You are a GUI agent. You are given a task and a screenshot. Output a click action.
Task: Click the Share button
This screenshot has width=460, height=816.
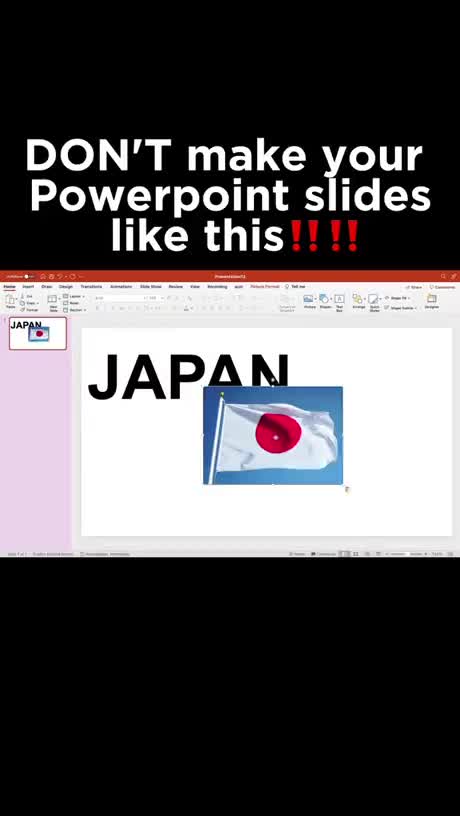(414, 287)
